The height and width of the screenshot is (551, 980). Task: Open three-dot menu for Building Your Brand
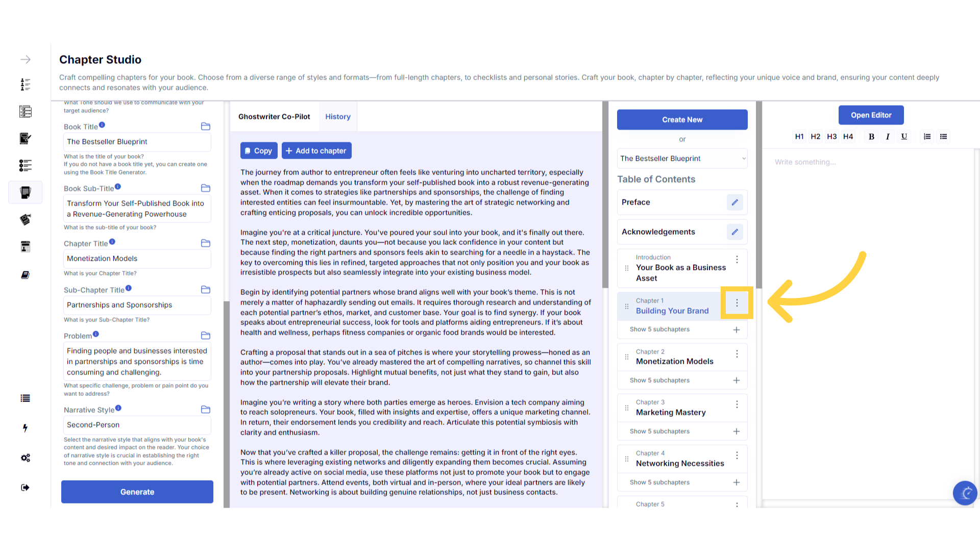737,303
